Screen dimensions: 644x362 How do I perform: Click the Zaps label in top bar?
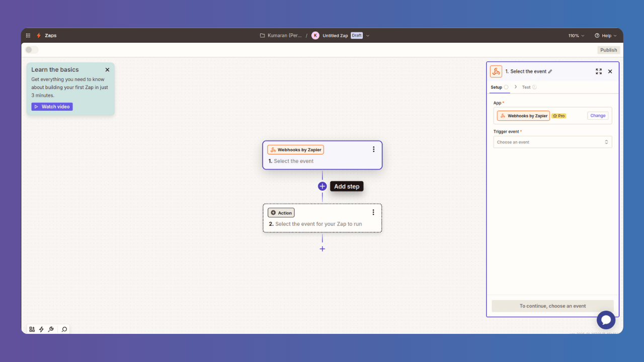tap(51, 36)
